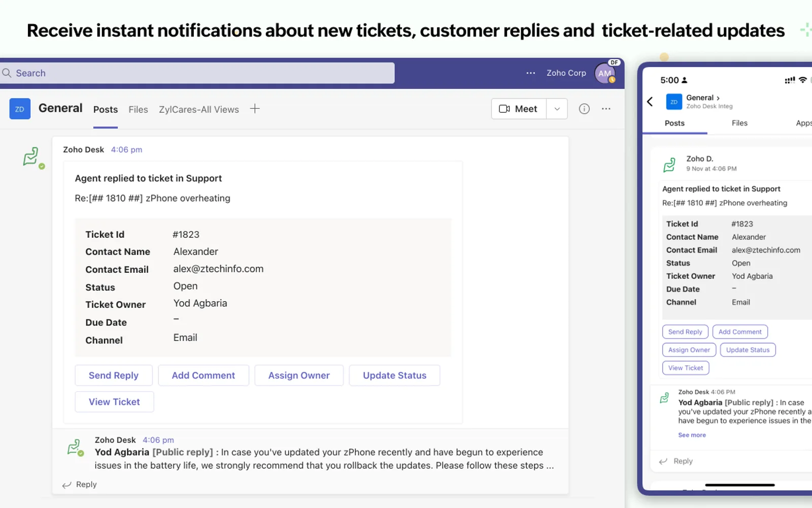Click the Reply link under the desktop thread
This screenshot has height=508, width=812.
click(86, 485)
